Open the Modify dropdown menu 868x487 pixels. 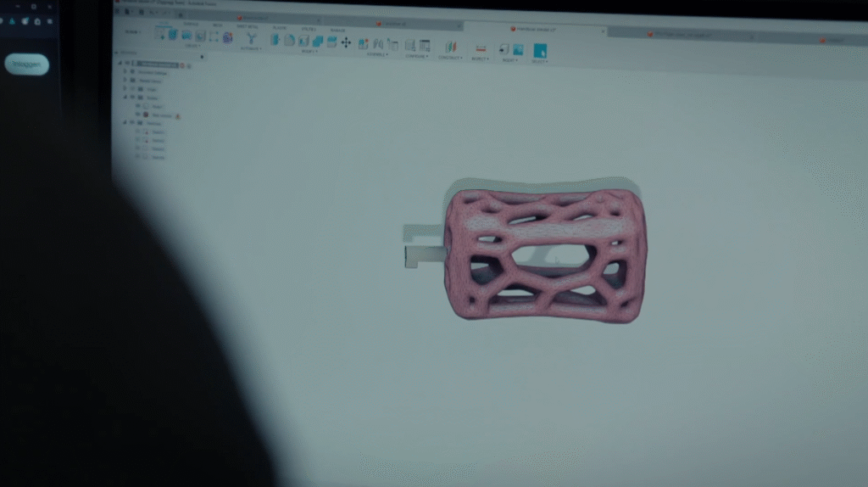[309, 51]
